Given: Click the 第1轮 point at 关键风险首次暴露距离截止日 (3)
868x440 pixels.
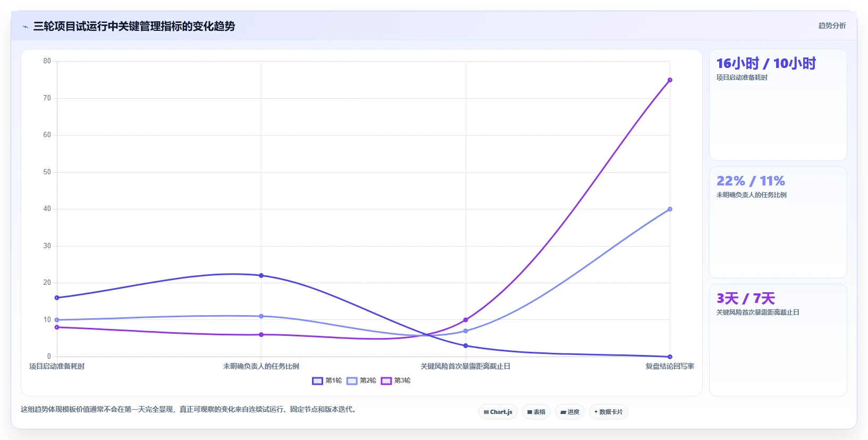Looking at the screenshot, I should [466, 346].
